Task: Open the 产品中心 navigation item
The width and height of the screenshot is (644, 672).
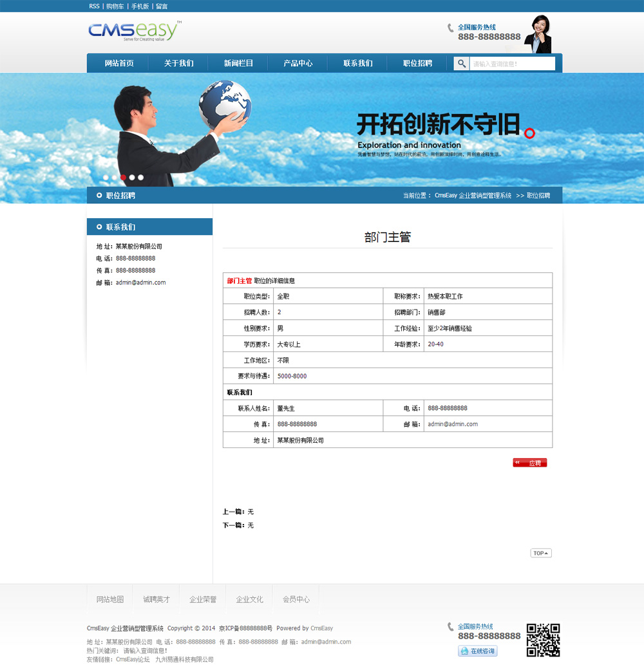Action: 298,64
